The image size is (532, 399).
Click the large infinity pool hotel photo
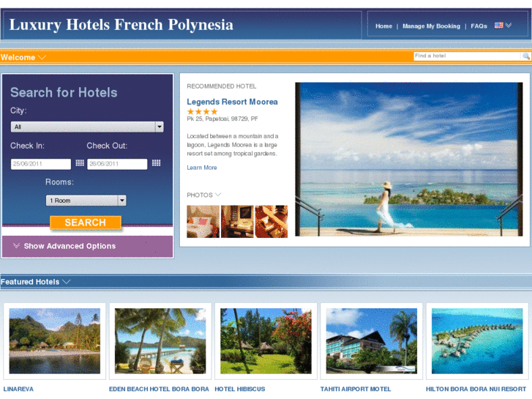(x=409, y=159)
